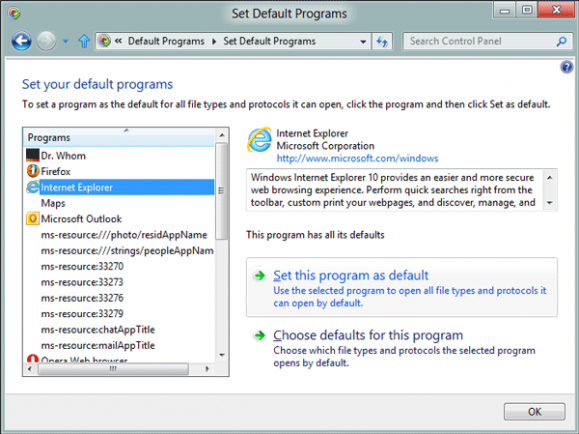Click the programs list scroll-up arrow
Image resolution: width=579 pixels, height=434 pixels.
click(x=222, y=135)
